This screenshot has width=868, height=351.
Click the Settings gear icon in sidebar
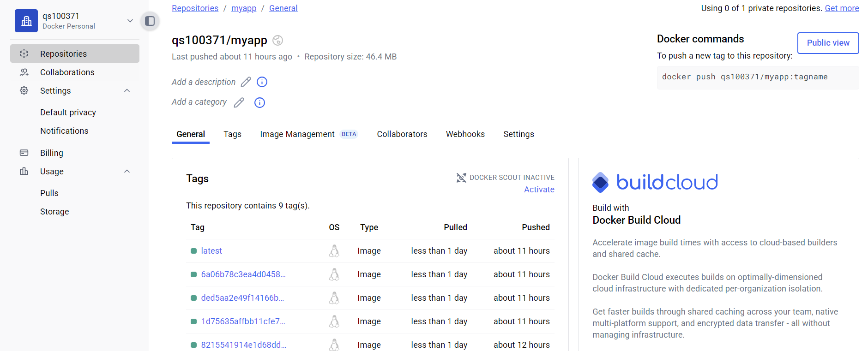(x=24, y=90)
